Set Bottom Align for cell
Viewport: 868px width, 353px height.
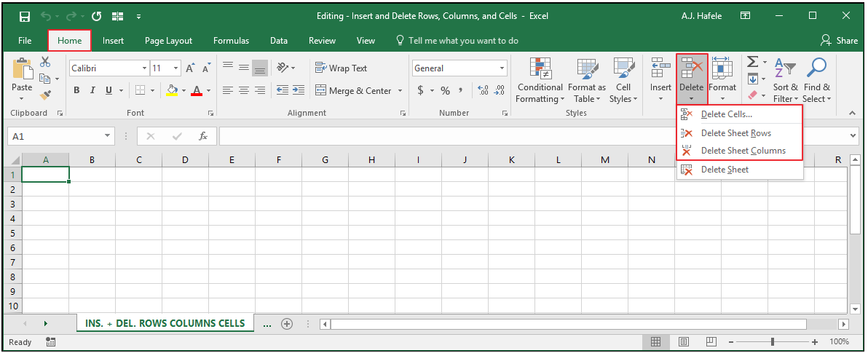coord(260,68)
